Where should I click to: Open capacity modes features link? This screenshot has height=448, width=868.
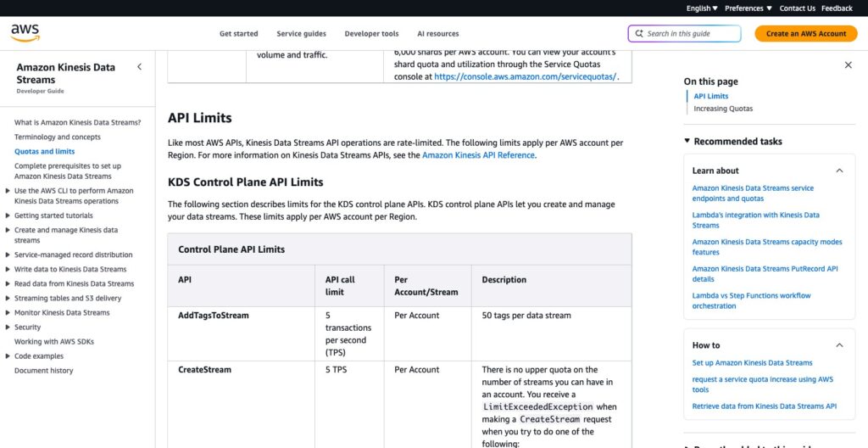click(766, 247)
